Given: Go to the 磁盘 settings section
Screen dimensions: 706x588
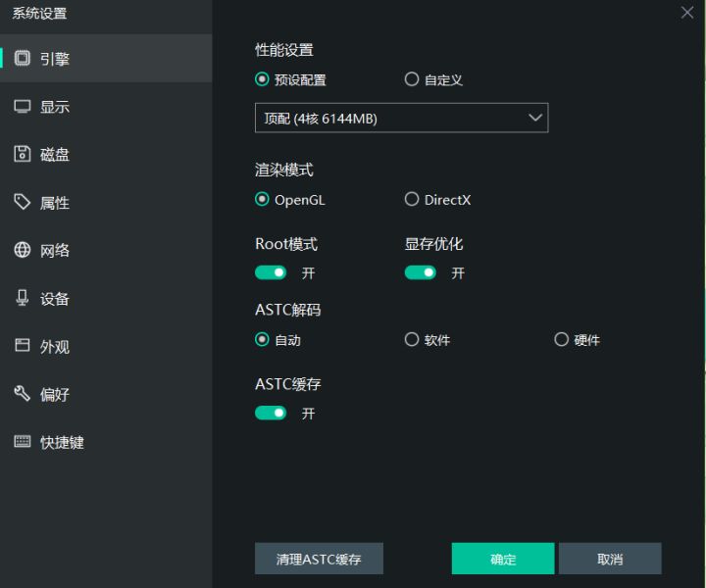Looking at the screenshot, I should tap(106, 154).
